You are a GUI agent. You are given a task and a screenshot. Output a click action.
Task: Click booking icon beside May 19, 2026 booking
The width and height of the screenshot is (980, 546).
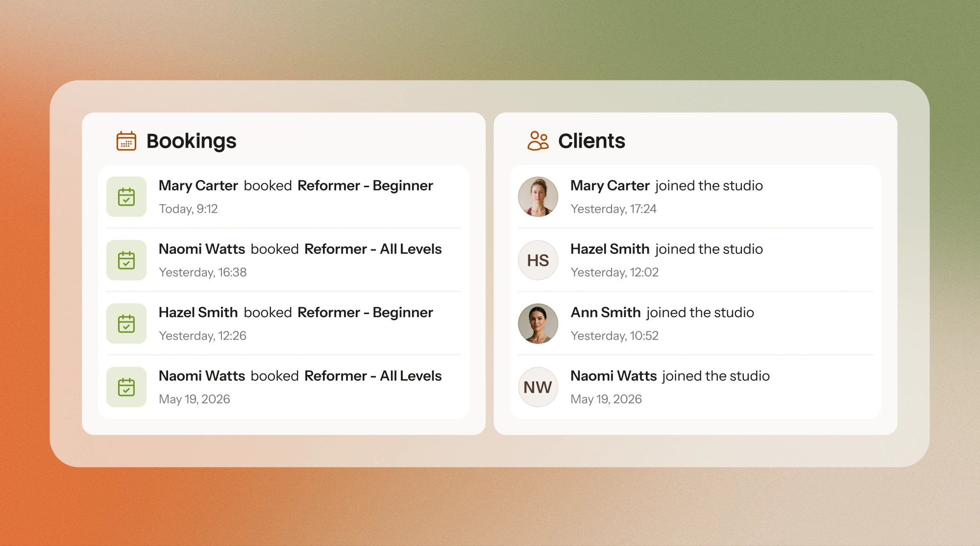[x=126, y=387]
